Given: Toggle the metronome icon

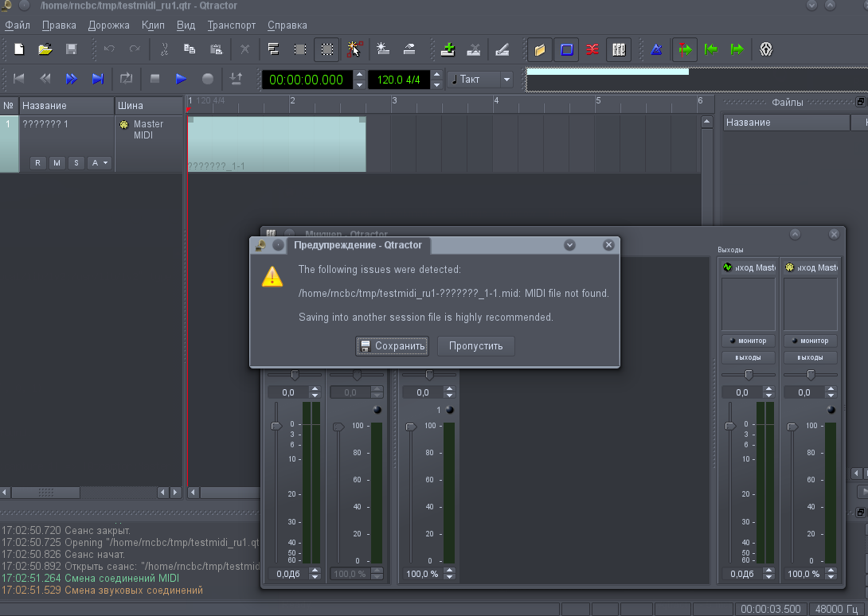Looking at the screenshot, I should [656, 49].
